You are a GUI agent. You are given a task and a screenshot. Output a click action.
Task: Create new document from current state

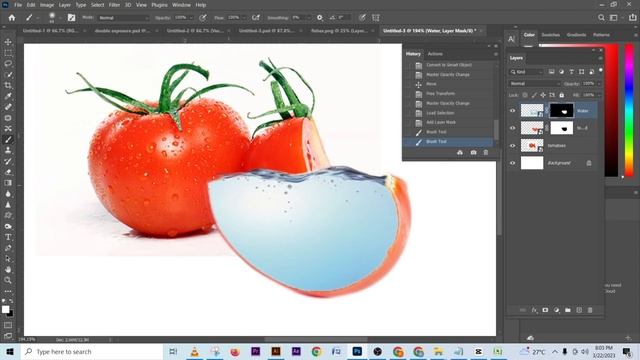[x=460, y=152]
